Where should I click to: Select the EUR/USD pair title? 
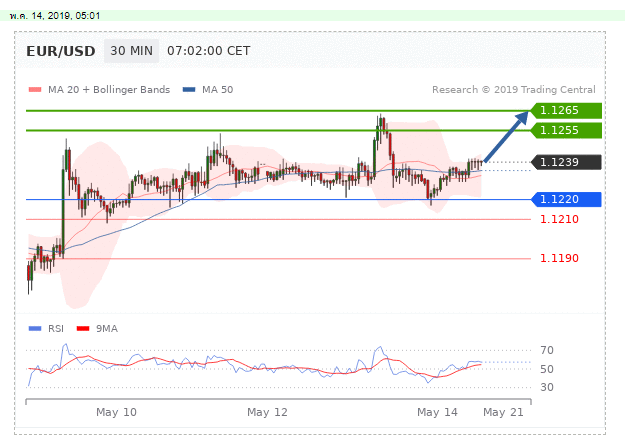tap(61, 51)
